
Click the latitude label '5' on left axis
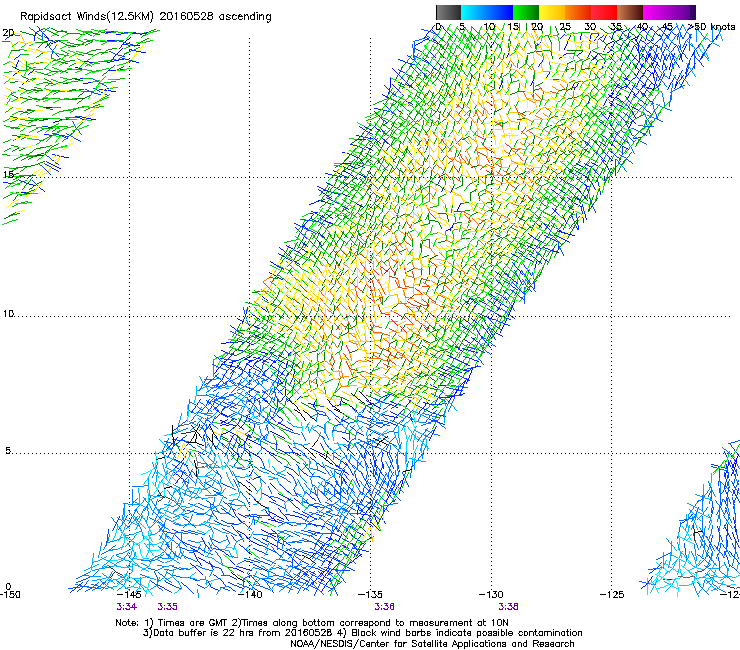(8, 451)
